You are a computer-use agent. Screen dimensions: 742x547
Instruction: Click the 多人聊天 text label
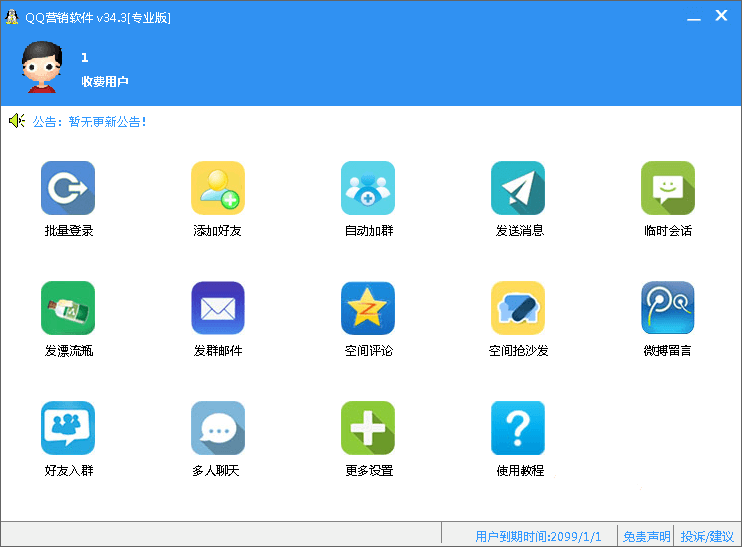point(216,470)
